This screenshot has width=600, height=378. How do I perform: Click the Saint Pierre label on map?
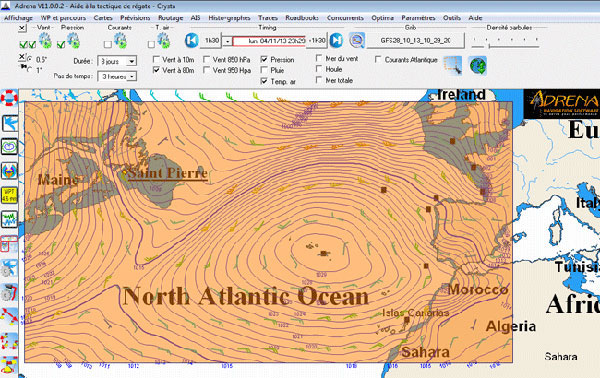coord(168,173)
